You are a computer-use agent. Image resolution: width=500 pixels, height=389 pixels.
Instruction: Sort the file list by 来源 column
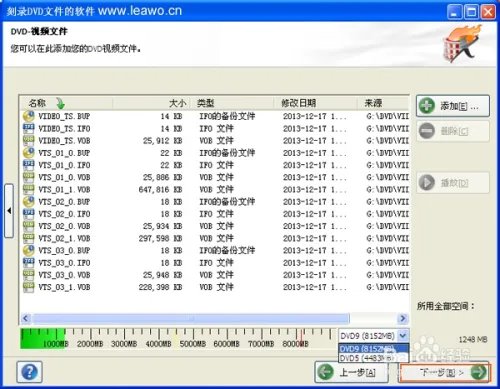click(383, 103)
